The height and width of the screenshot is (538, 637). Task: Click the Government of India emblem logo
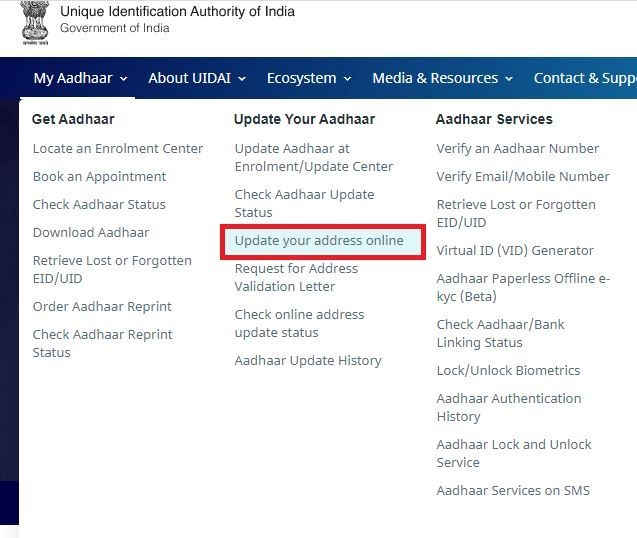pos(35,21)
